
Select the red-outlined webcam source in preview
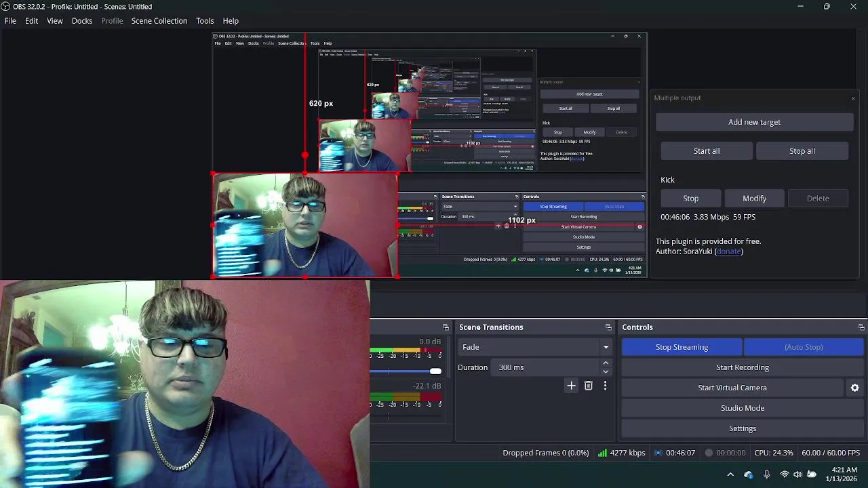pyautogui.click(x=304, y=225)
